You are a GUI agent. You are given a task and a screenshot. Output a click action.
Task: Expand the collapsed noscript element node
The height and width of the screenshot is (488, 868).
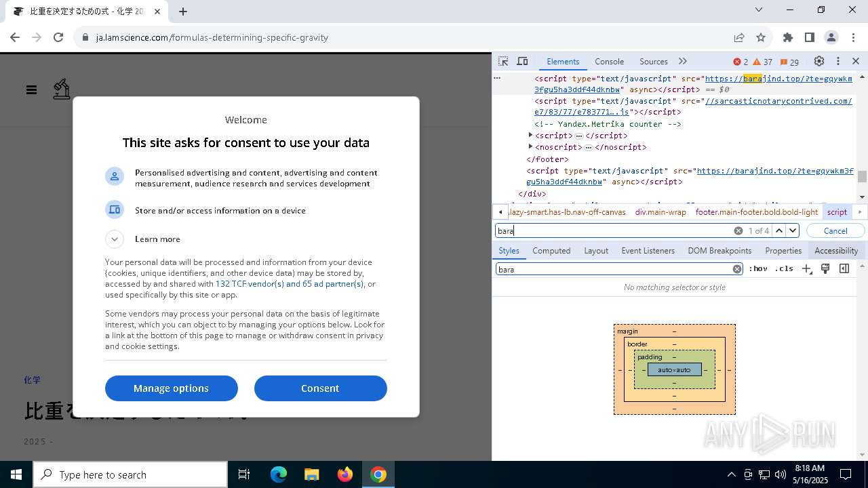[x=530, y=147]
